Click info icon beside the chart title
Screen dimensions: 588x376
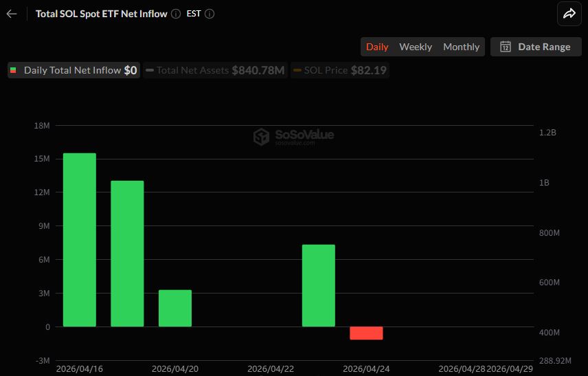(176, 14)
